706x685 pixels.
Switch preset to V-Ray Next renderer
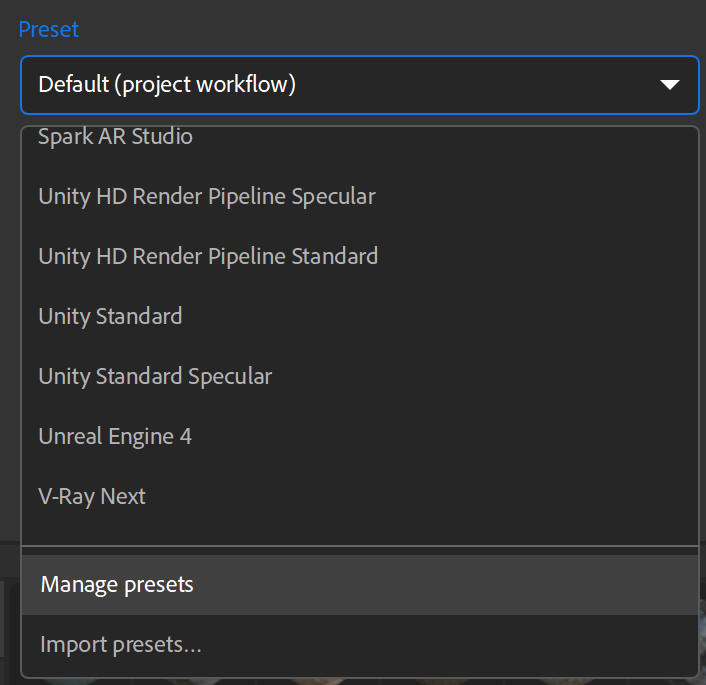92,496
